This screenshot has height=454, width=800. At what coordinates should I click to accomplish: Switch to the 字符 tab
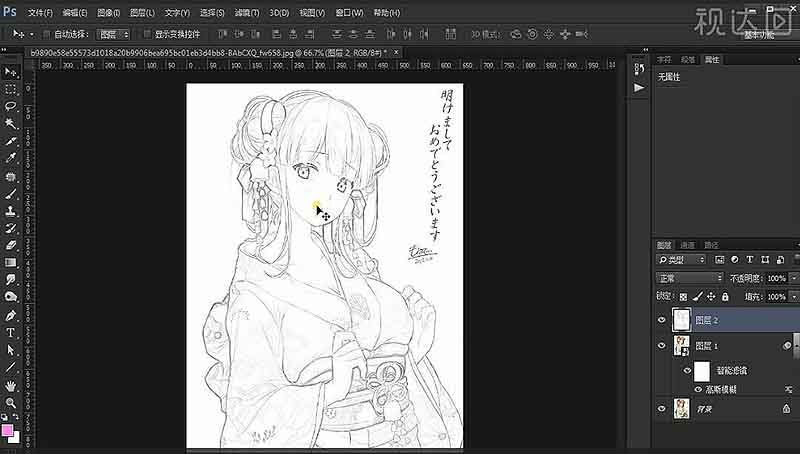click(x=664, y=60)
